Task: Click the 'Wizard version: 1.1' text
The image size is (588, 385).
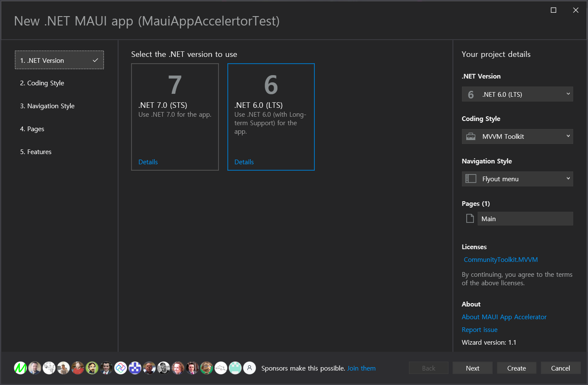Action: [489, 343]
